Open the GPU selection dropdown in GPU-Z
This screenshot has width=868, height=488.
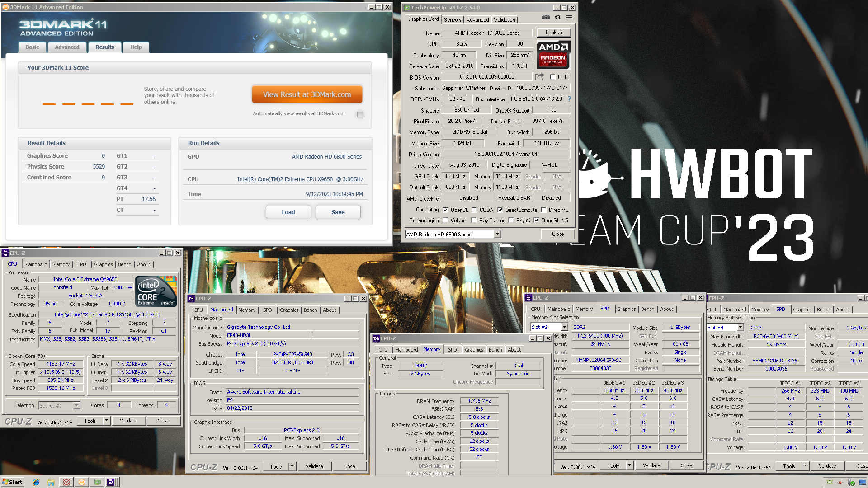tap(497, 234)
